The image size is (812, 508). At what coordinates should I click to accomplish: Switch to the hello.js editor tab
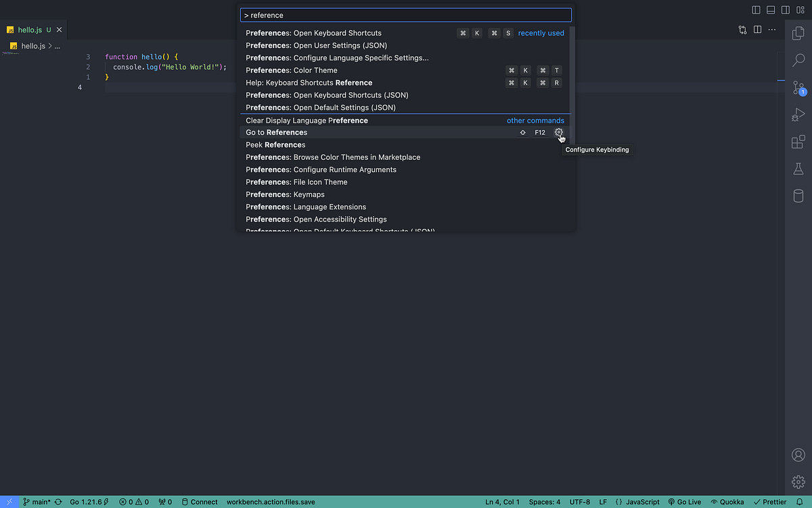pos(30,30)
